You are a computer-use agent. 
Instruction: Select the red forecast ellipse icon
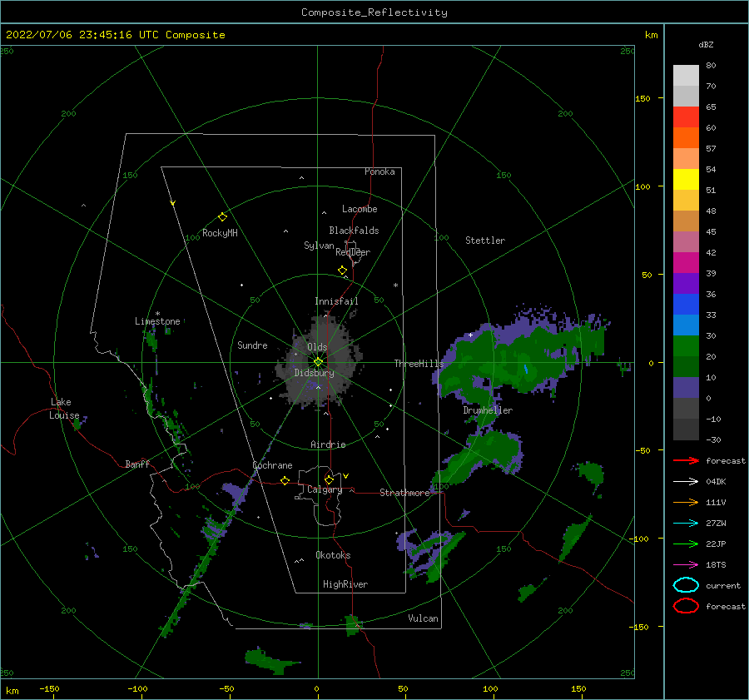(x=686, y=606)
